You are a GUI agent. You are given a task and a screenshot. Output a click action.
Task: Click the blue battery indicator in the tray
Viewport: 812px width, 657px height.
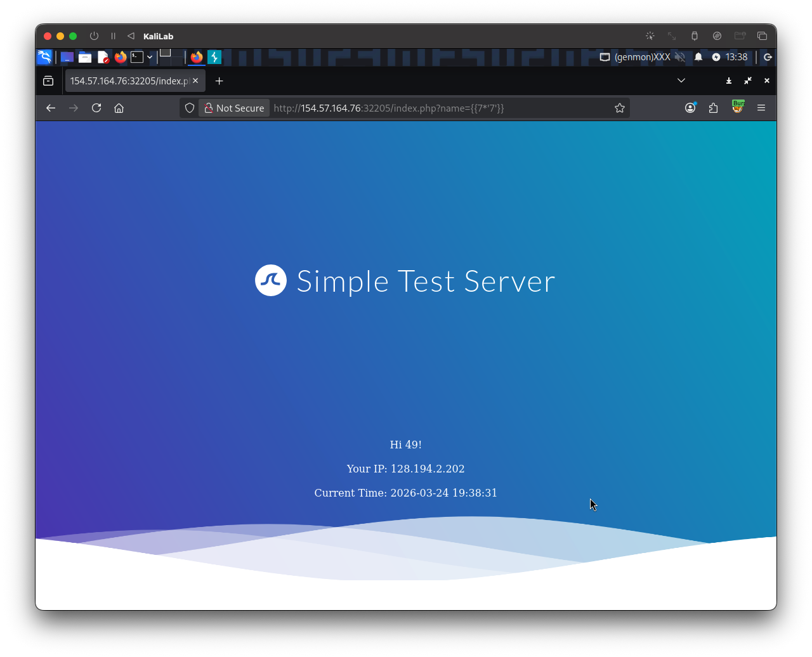click(x=716, y=57)
